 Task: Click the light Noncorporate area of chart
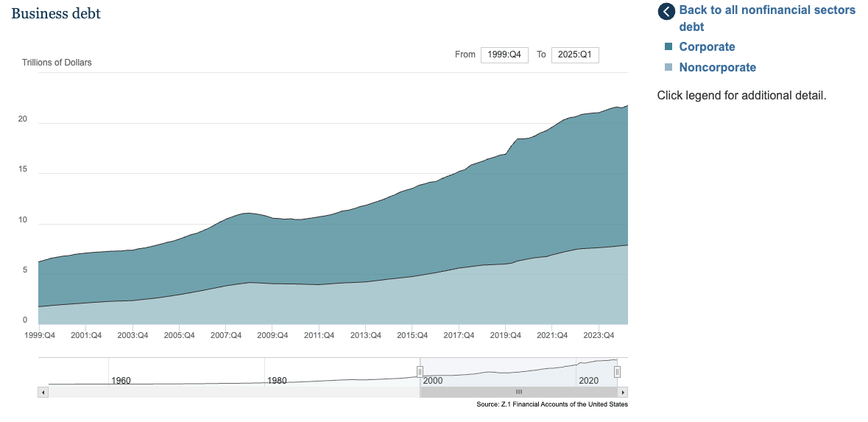tap(368, 306)
